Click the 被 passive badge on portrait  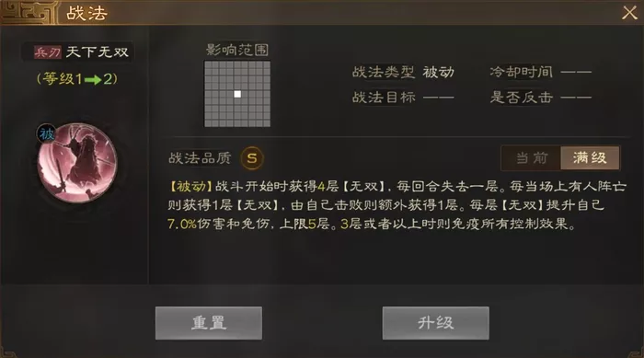pyautogui.click(x=47, y=133)
